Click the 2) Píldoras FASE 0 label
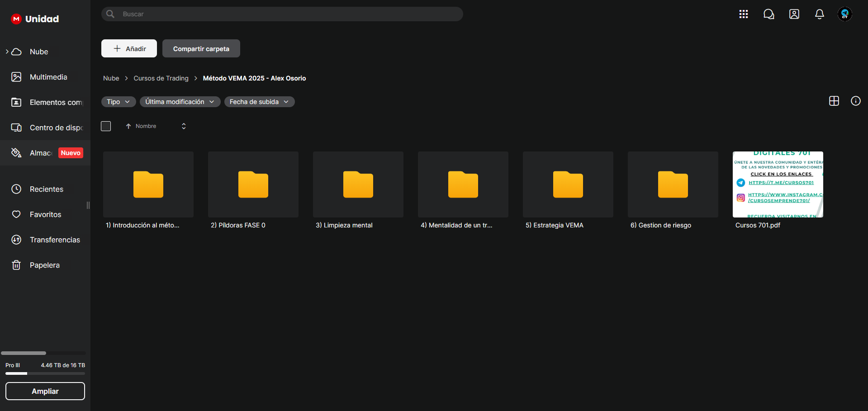Image resolution: width=868 pixels, height=411 pixels. (x=238, y=225)
